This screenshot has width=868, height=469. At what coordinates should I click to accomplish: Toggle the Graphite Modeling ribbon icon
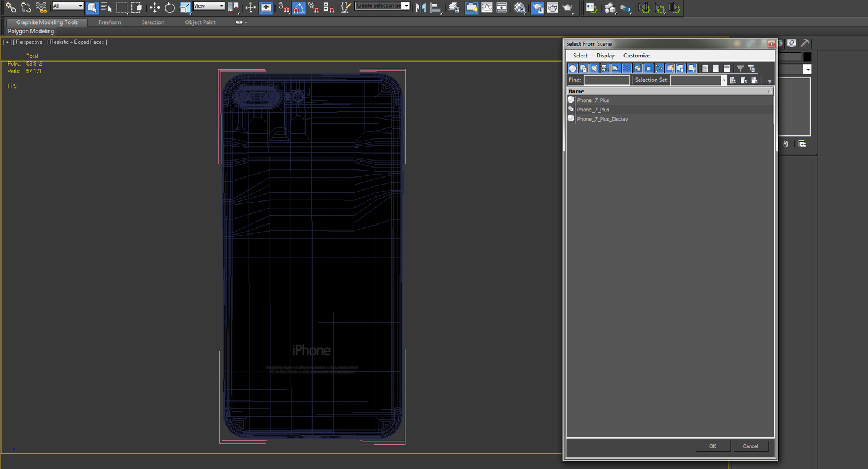click(x=472, y=8)
